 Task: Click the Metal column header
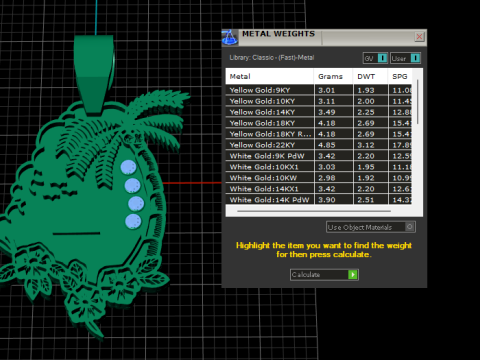click(x=270, y=76)
